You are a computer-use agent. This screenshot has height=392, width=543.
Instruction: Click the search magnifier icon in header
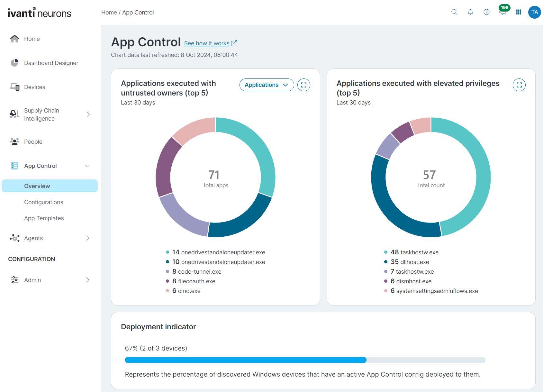[x=454, y=12]
